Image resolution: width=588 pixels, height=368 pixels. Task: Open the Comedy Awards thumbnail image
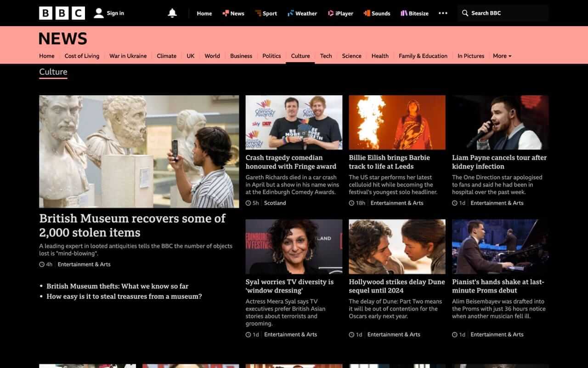294,122
